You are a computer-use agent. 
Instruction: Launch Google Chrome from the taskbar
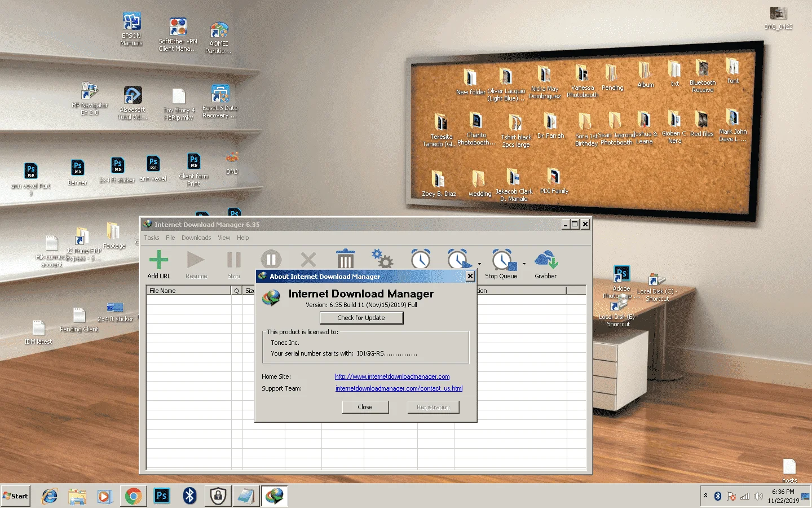tap(133, 496)
